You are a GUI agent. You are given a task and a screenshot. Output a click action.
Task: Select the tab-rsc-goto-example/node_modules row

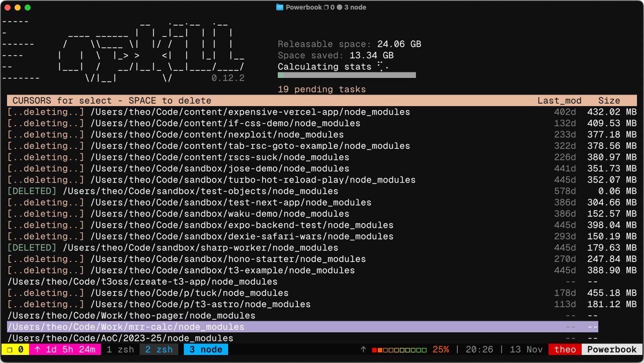[322, 146]
